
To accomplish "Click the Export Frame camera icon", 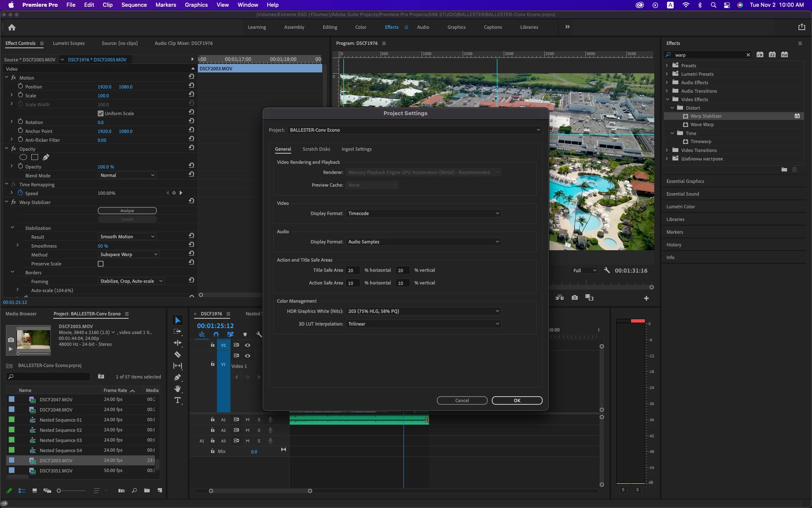I will 574,298.
